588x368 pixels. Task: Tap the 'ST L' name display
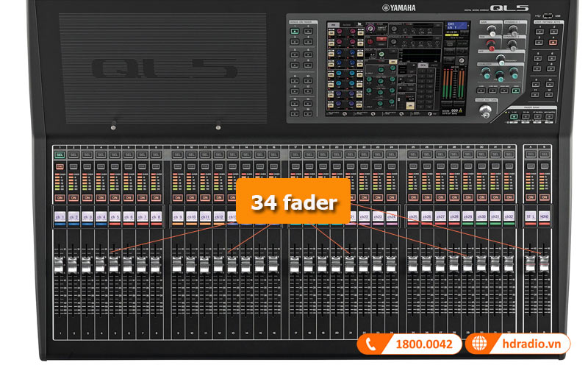[531, 216]
